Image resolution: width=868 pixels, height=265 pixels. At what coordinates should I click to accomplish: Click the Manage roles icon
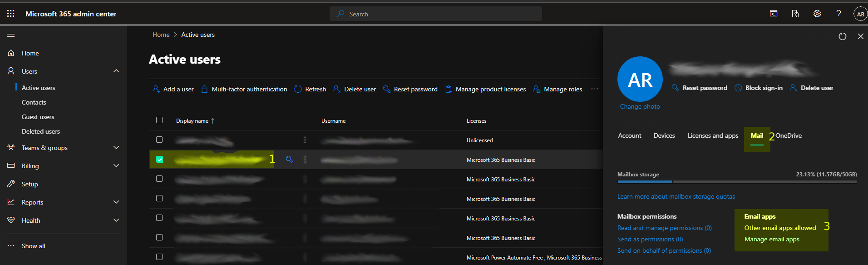coord(537,89)
